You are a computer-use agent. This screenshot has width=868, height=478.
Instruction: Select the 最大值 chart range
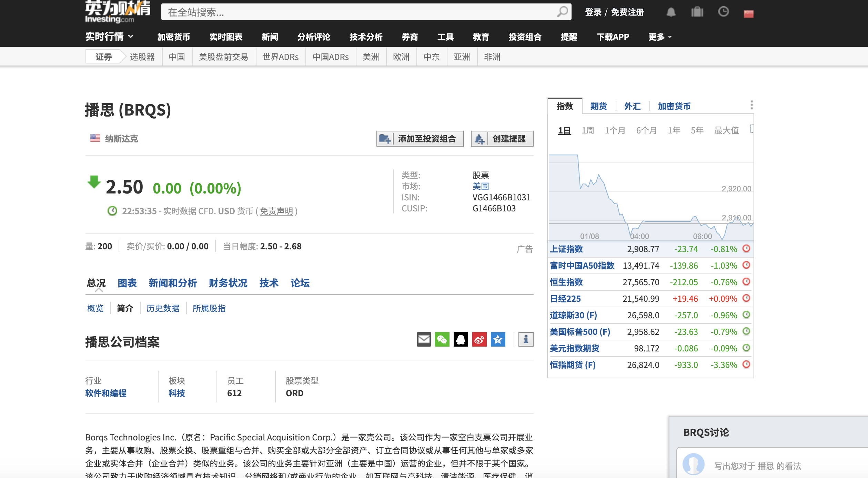(726, 130)
